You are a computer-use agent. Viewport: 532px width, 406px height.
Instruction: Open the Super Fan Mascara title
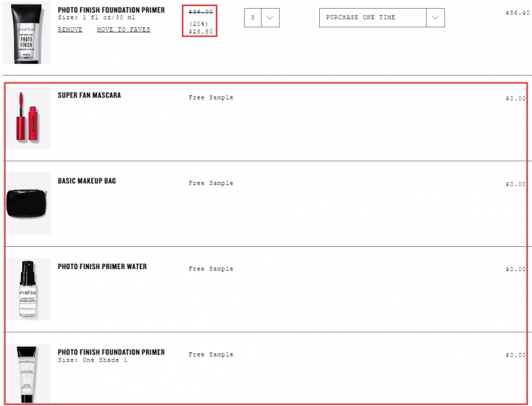(89, 95)
